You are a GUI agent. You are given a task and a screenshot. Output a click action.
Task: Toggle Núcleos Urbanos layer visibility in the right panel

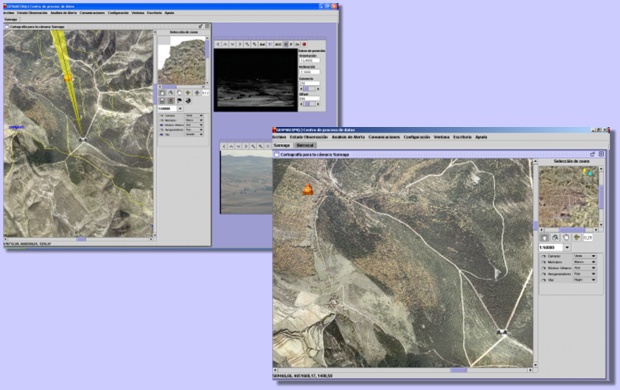pyautogui.click(x=544, y=268)
